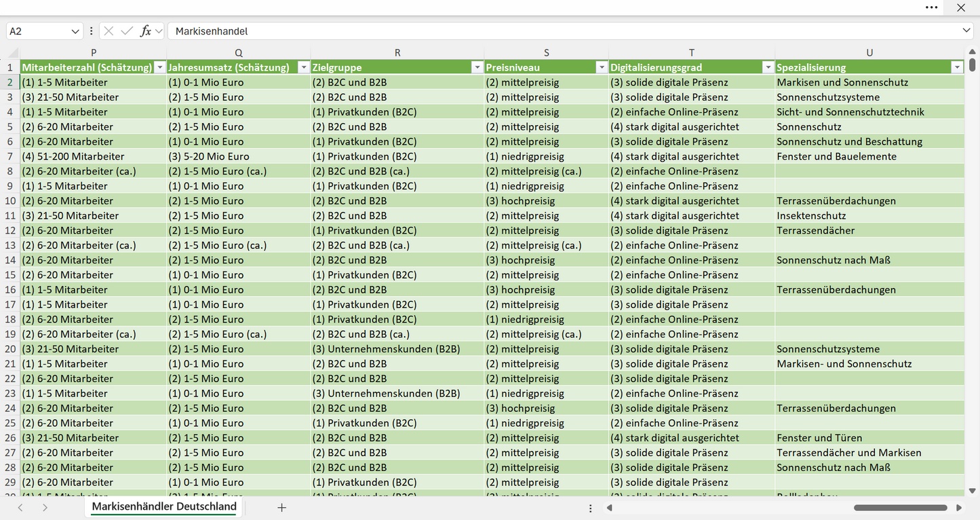This screenshot has height=520, width=980.
Task: Open the formula bar options dots
Action: [x=91, y=31]
